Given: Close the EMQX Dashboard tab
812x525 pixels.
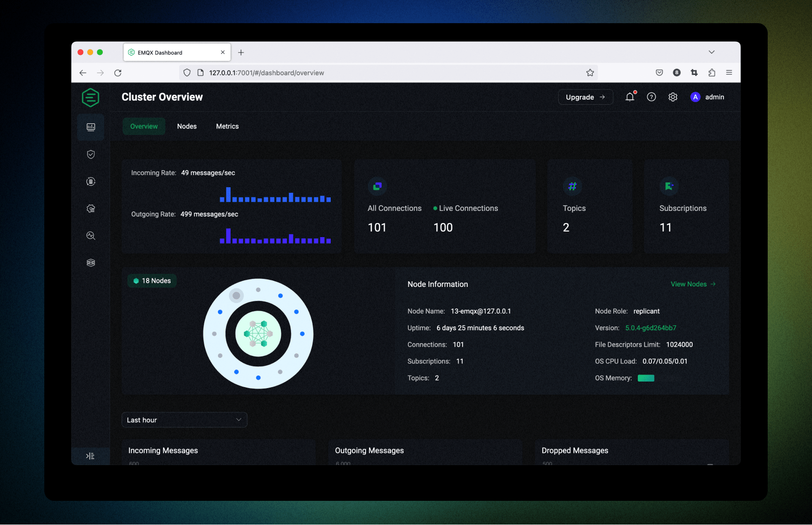Looking at the screenshot, I should [x=223, y=52].
